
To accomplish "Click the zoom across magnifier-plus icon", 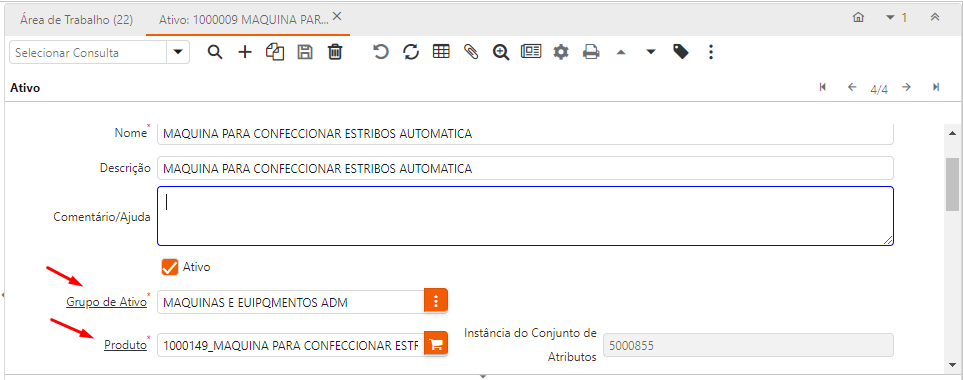I will click(501, 52).
